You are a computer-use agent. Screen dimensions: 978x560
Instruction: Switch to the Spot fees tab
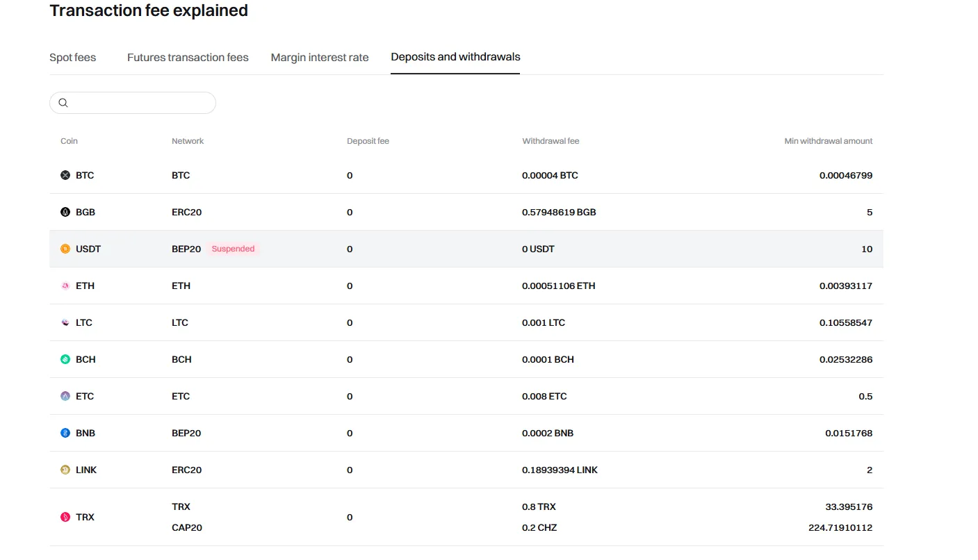73,58
